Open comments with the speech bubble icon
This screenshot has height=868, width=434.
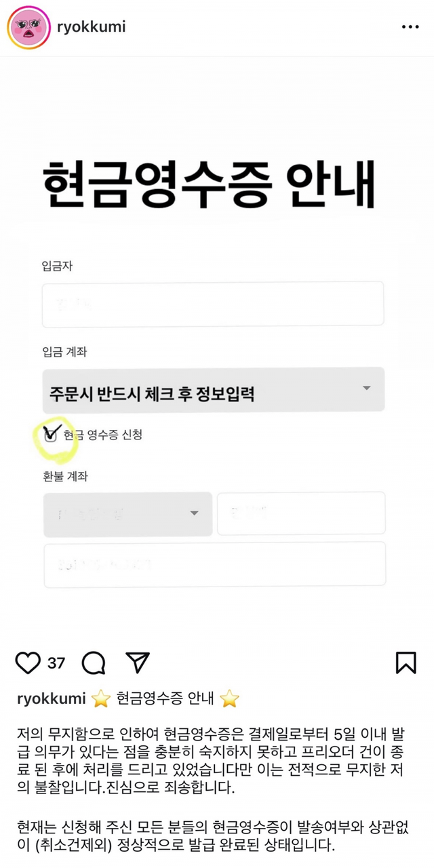point(93,663)
